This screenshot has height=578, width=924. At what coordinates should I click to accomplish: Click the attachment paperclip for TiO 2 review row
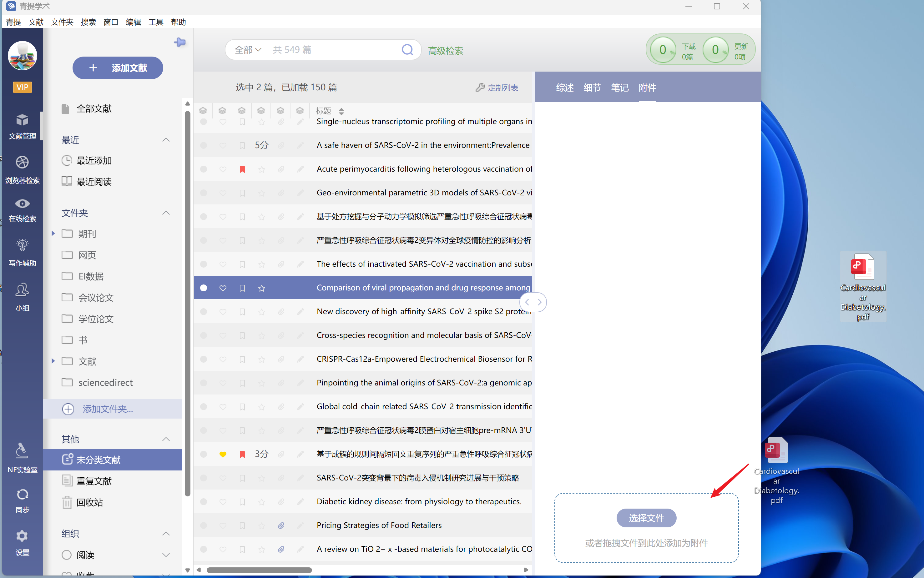pos(281,549)
